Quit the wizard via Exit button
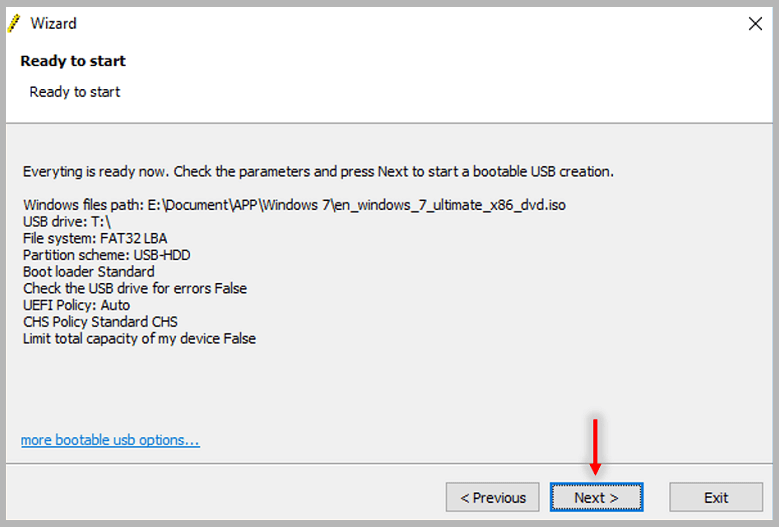The image size is (779, 527). click(716, 497)
